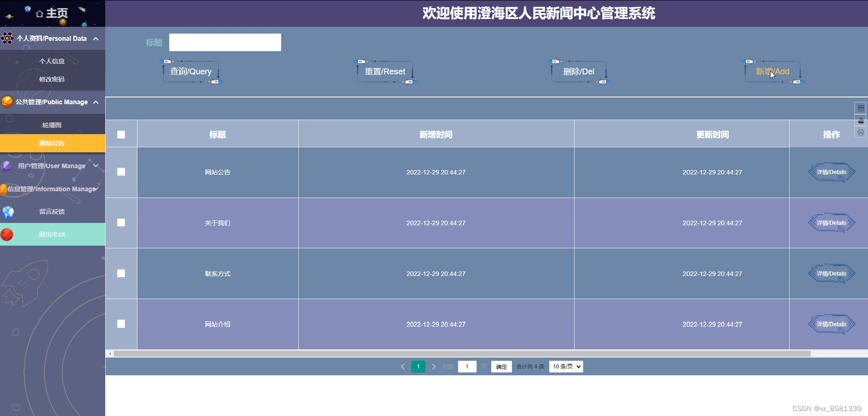
Task: Click the globe icon beside 留言反馈
Action: point(8,212)
